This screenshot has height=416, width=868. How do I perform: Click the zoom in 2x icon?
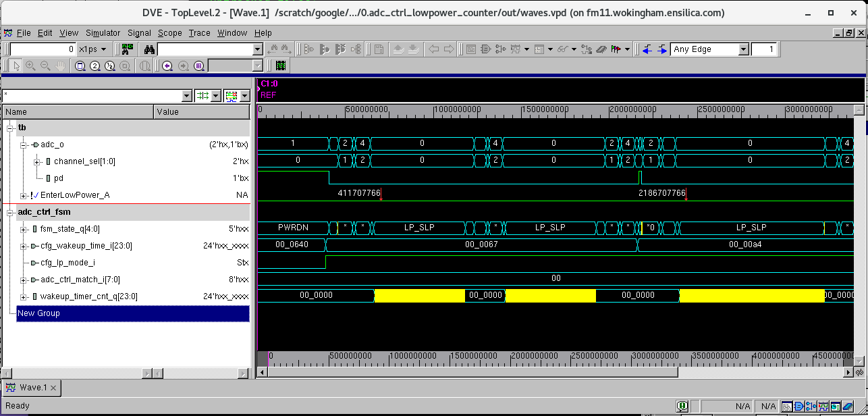tap(94, 66)
